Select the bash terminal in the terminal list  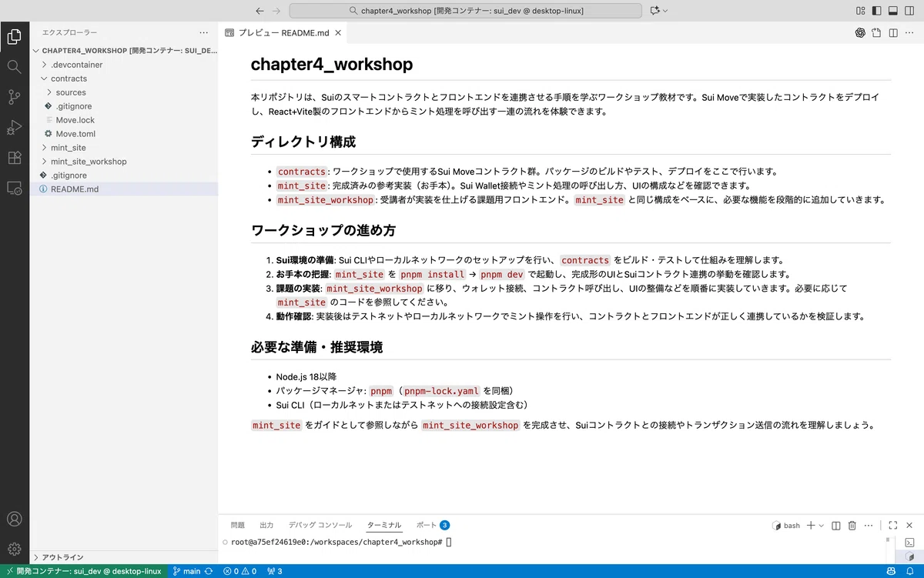coord(909,556)
